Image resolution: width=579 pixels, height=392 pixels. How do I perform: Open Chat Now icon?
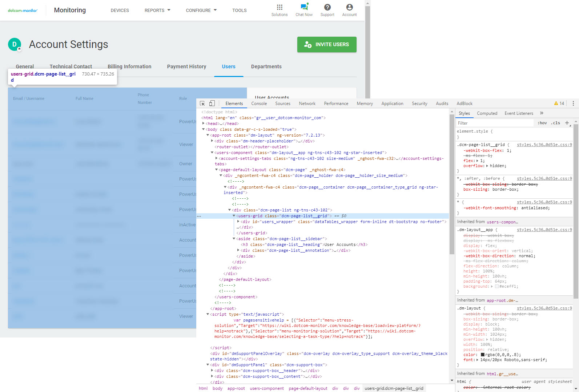[x=304, y=7]
